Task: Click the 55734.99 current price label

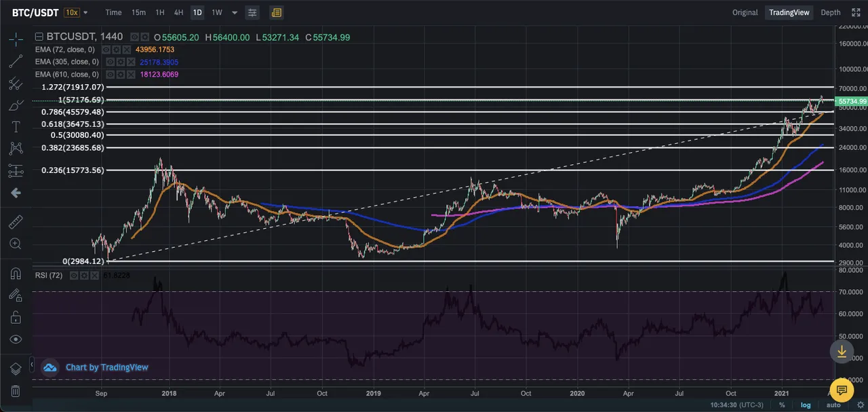Action: coord(850,101)
